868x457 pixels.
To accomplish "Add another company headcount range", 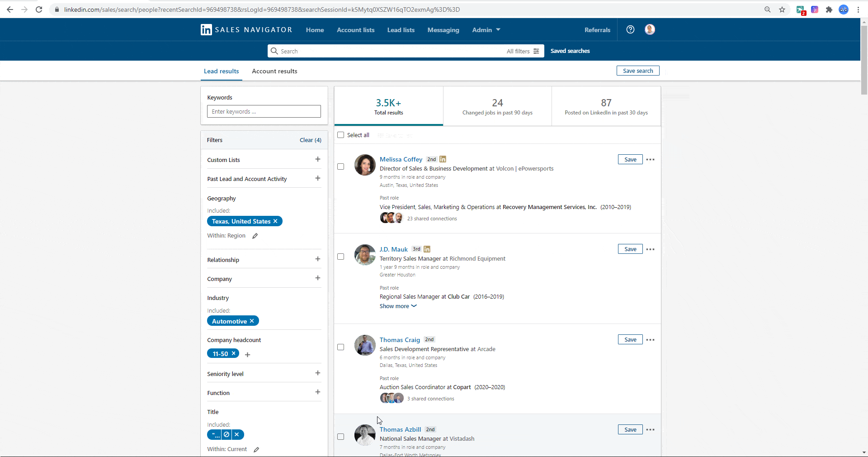I will click(247, 355).
